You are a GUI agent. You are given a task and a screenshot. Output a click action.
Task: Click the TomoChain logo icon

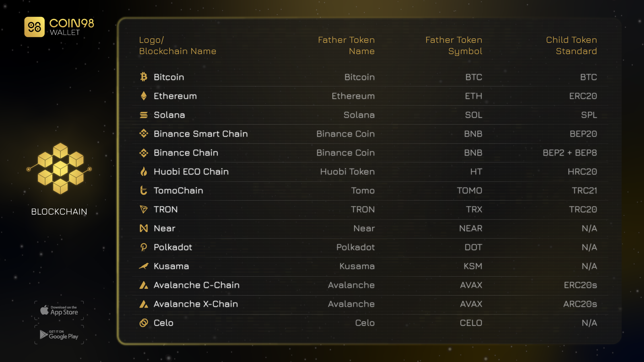[x=144, y=191]
